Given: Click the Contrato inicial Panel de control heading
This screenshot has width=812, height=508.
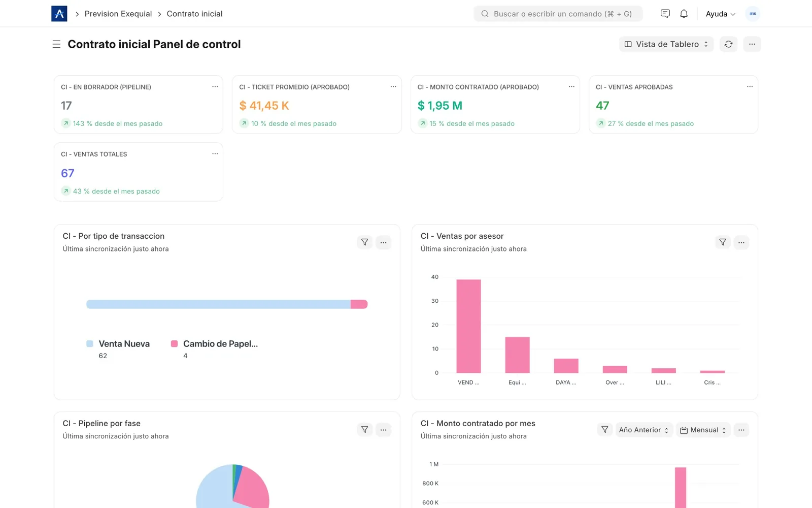Looking at the screenshot, I should click(154, 44).
